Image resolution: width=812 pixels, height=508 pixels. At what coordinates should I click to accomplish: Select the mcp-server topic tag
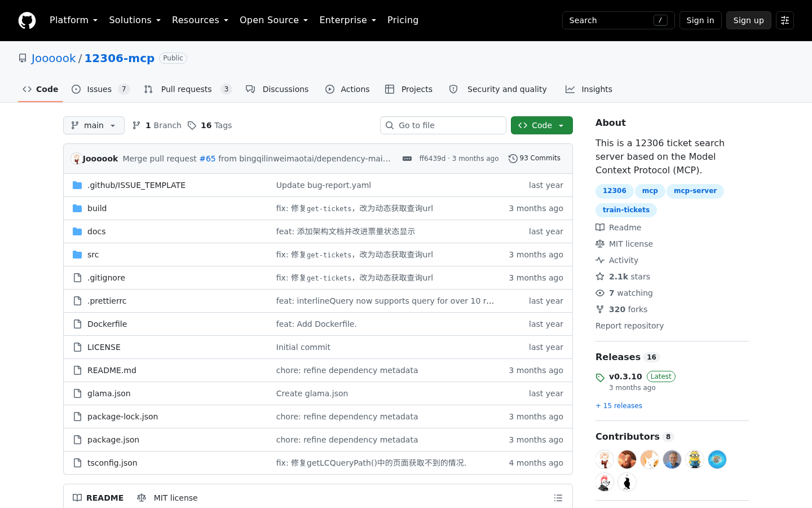click(x=695, y=191)
